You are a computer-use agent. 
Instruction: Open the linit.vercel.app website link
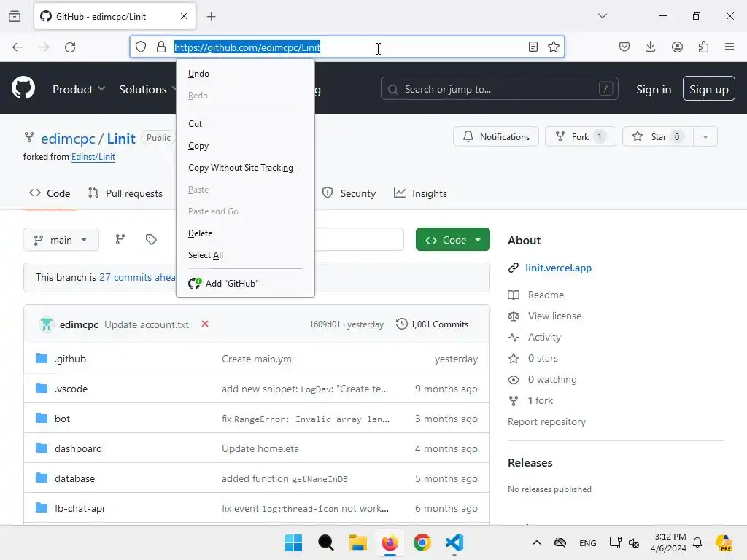558,268
